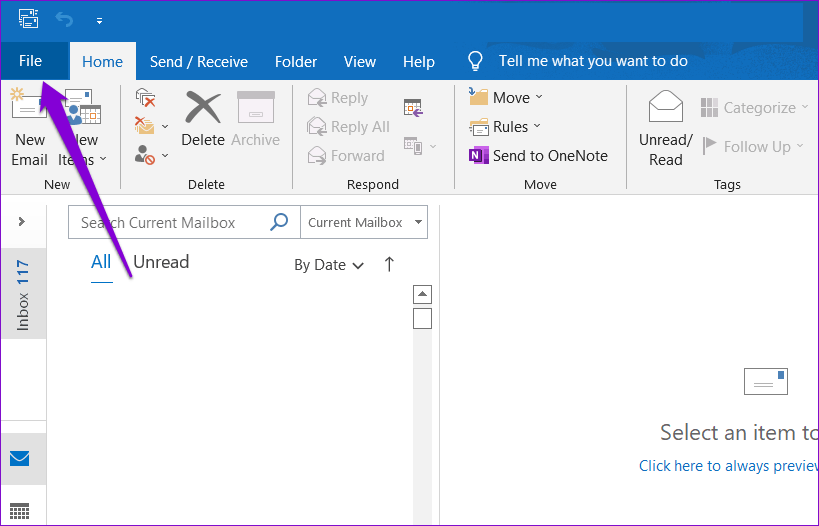Click the Delete icon in ribbon
Image resolution: width=819 pixels, height=526 pixels.
(202, 108)
